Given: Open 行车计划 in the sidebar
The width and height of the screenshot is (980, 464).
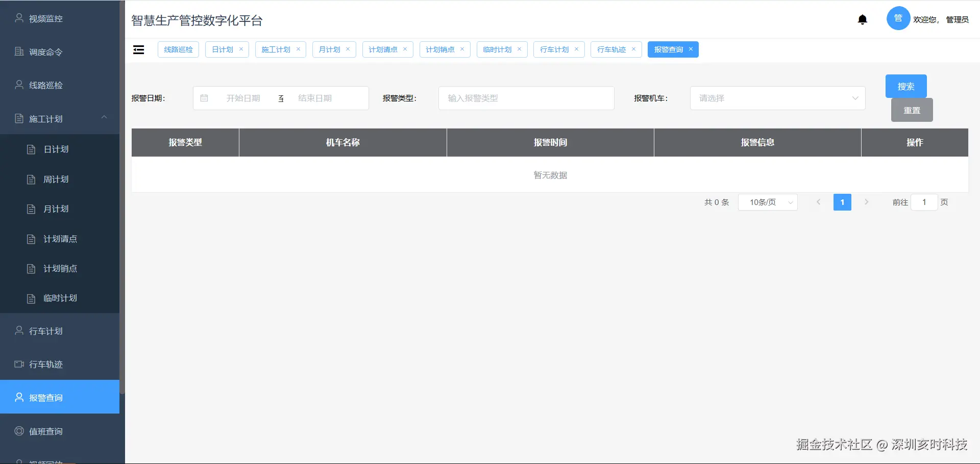Looking at the screenshot, I should (60, 331).
